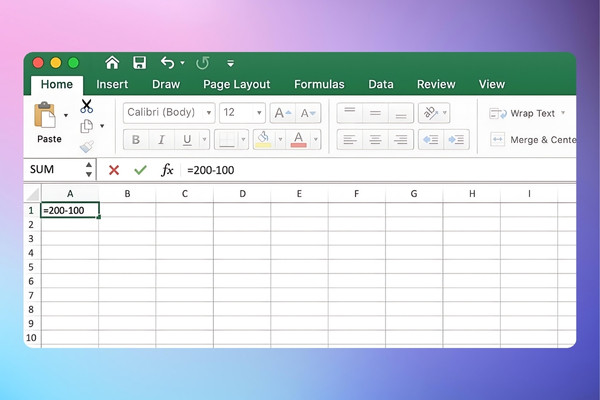This screenshot has height=400, width=600.
Task: Select column F header
Action: (357, 194)
